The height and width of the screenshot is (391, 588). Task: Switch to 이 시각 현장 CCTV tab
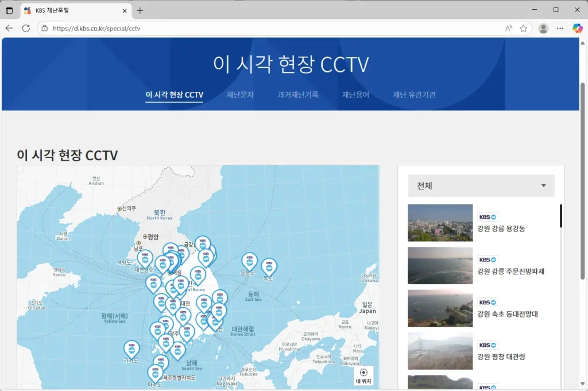[x=175, y=95]
